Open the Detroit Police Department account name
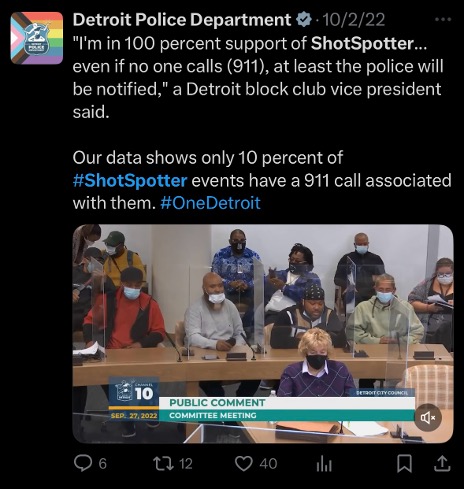This screenshot has width=464, height=489. point(182,20)
